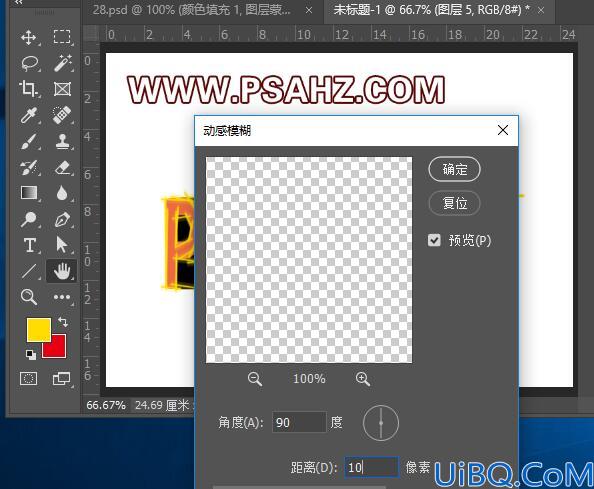
Task: Select the Eyedropper tool
Action: (x=29, y=115)
